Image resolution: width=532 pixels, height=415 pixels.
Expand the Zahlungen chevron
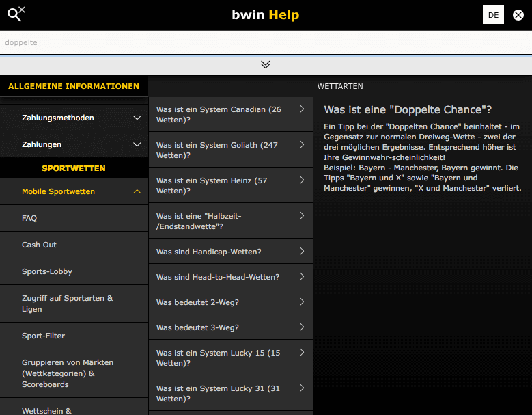point(137,144)
